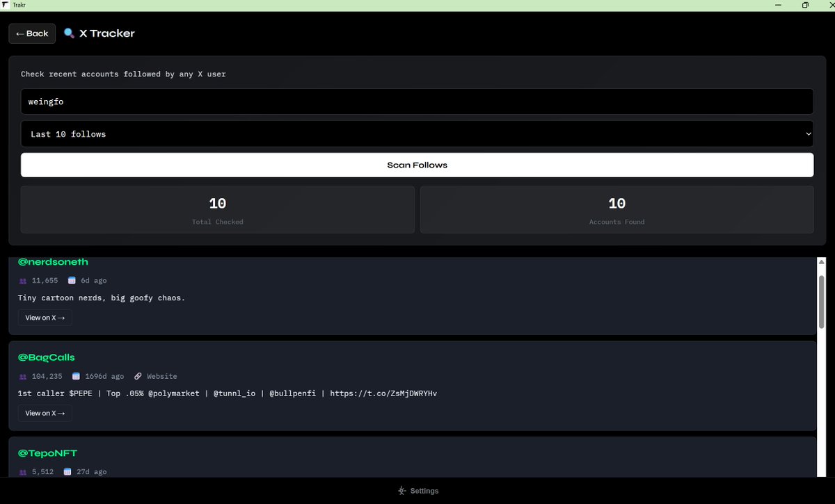Screen dimensions: 835x504
Task: Click View on X under BagCalls bio
Action: pos(45,413)
